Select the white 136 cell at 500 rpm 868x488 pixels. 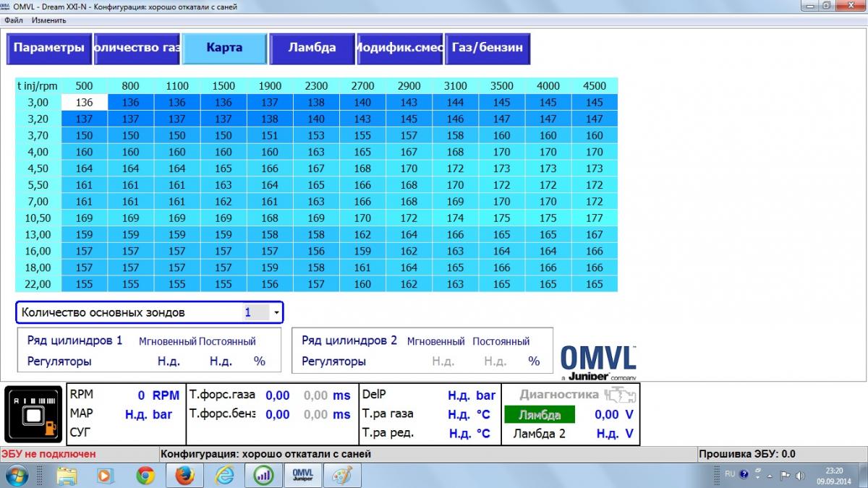coord(85,103)
